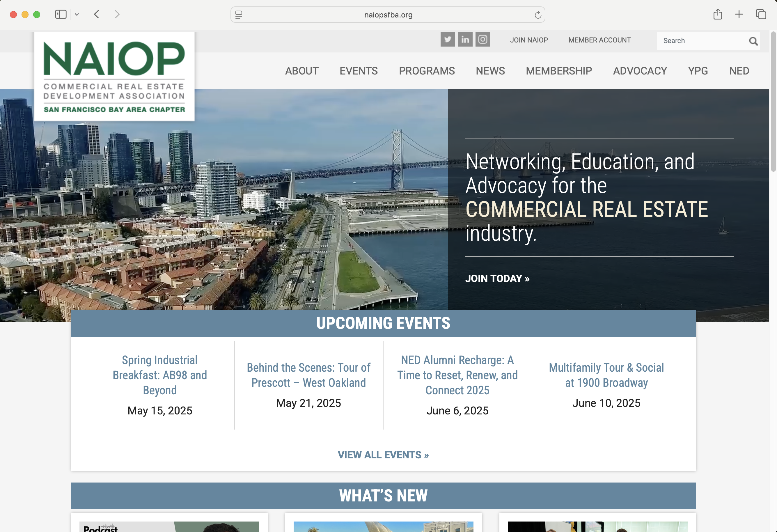Open the page menu icon in the address bar
The width and height of the screenshot is (777, 532).
[239, 15]
